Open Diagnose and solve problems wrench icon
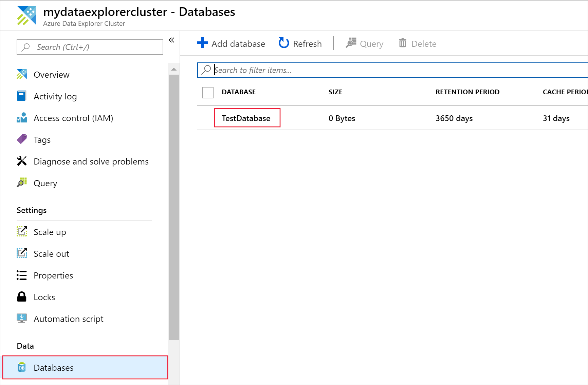The width and height of the screenshot is (588, 385). click(x=22, y=161)
